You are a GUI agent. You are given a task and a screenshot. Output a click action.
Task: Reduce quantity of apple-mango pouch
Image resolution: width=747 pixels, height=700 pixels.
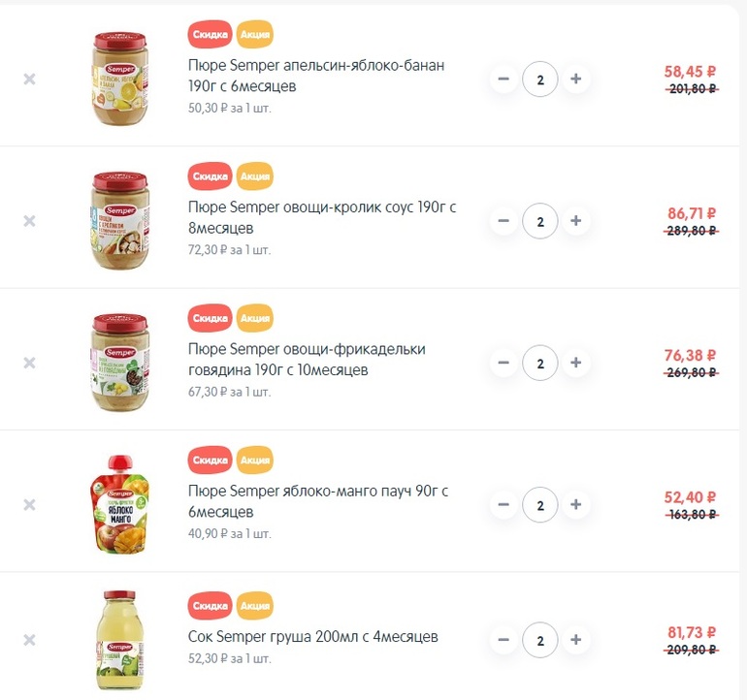pyautogui.click(x=503, y=504)
